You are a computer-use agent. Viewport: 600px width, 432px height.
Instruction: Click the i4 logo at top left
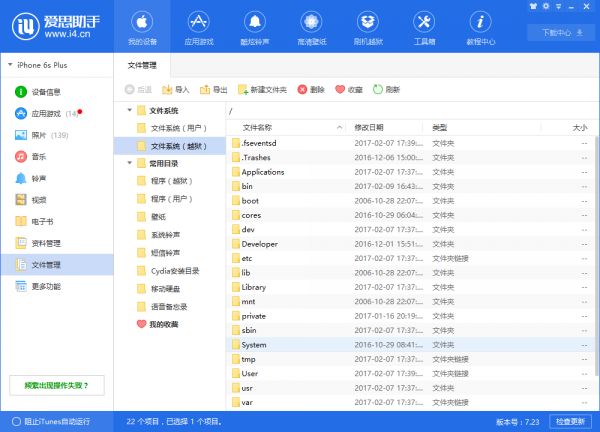[x=56, y=26]
